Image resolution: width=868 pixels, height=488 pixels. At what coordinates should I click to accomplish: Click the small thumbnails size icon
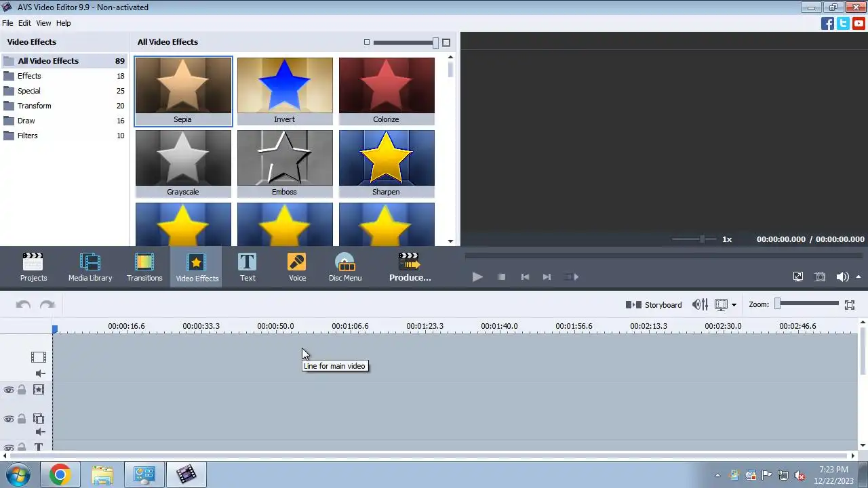(x=367, y=42)
